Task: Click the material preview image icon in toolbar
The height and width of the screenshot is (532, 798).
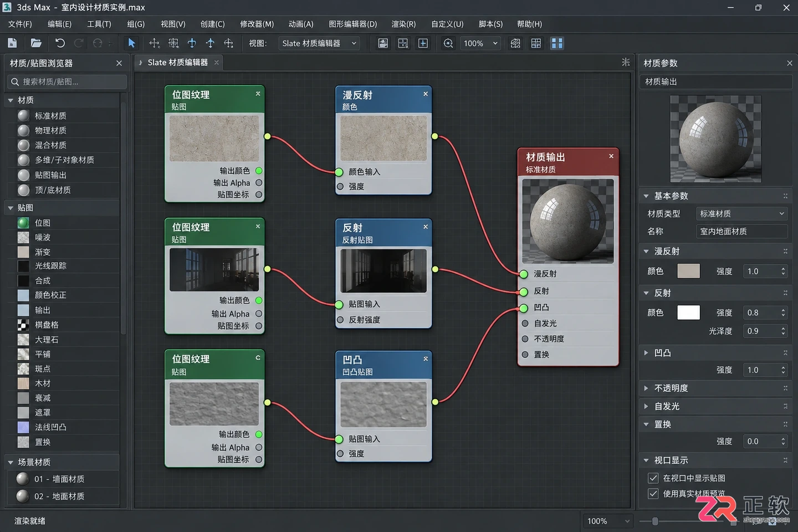Action: tap(383, 43)
